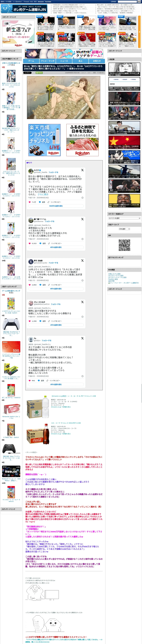The width and height of the screenshot is (142, 644).
Task: Click the X logo on みさき's tweet
Action: [82, 170]
